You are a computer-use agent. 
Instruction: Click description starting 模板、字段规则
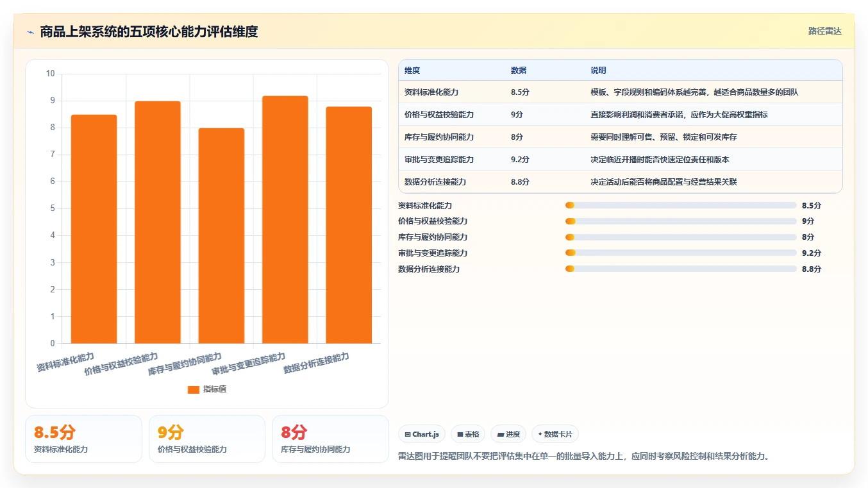(x=694, y=92)
